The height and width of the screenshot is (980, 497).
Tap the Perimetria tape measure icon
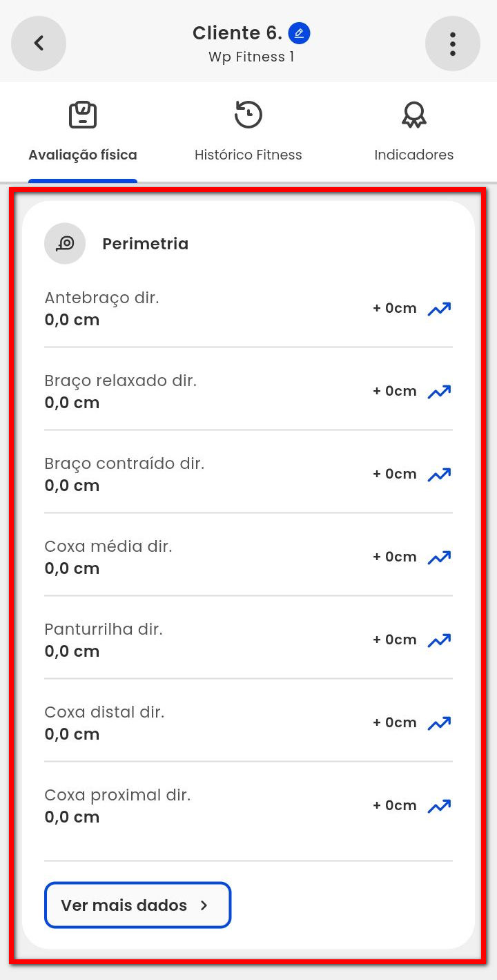(65, 244)
